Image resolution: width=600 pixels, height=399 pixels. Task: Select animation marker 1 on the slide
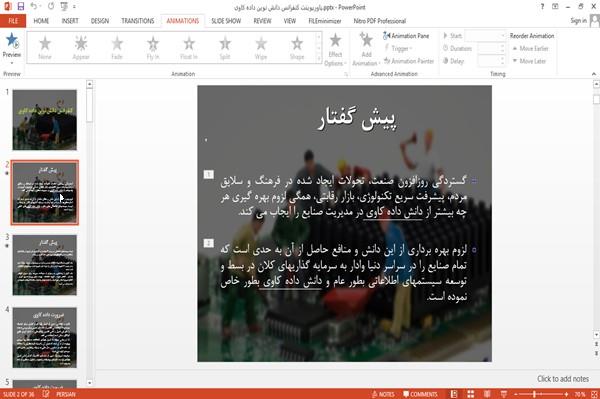(209, 174)
